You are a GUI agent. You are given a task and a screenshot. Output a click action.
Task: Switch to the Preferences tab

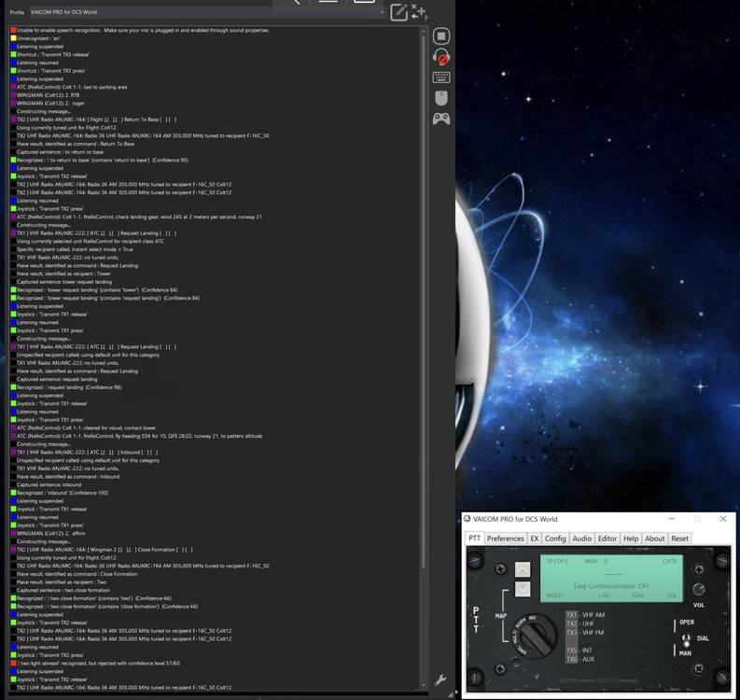505,539
